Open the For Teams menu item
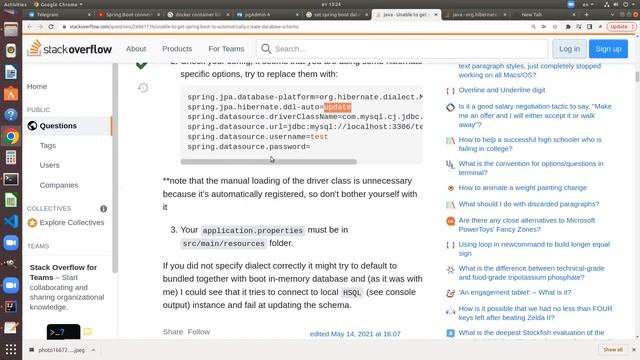This screenshot has width=640, height=360. (x=226, y=49)
